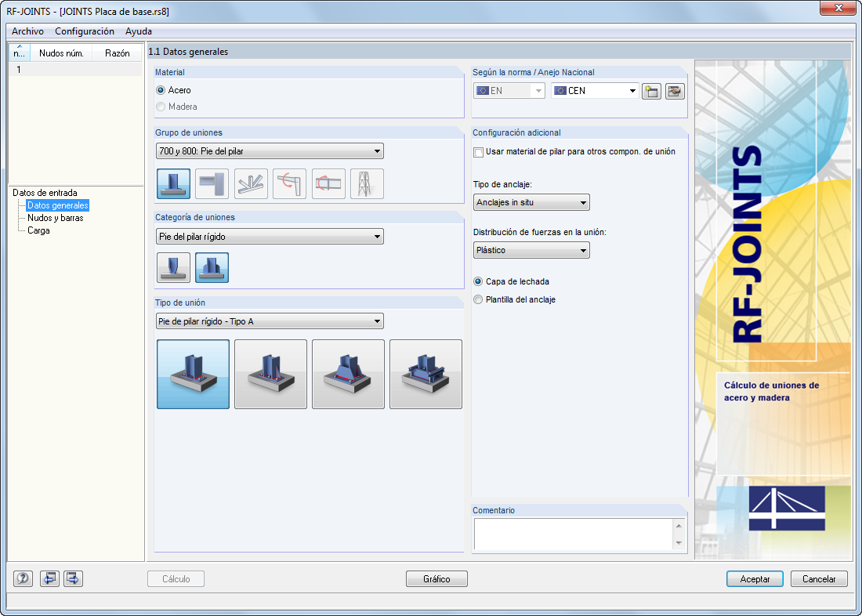Open the EN norm dropdown
The image size is (862, 616).
(x=509, y=91)
